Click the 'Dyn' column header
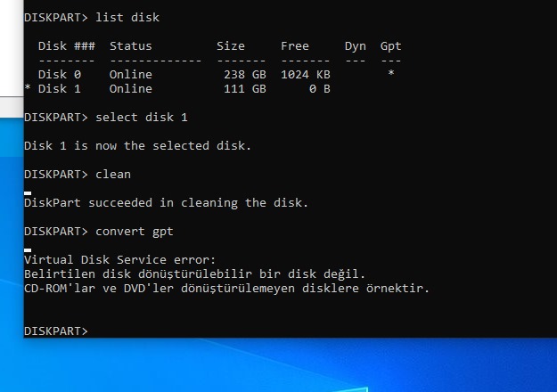557x392 pixels. (356, 46)
